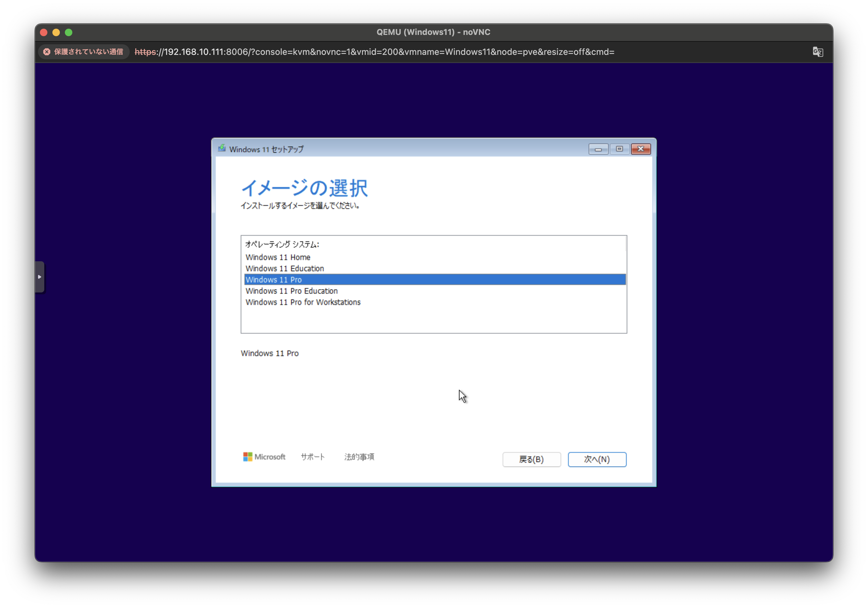This screenshot has height=608, width=868.
Task: Select Windows 11 Pro for Workstations
Action: point(303,302)
